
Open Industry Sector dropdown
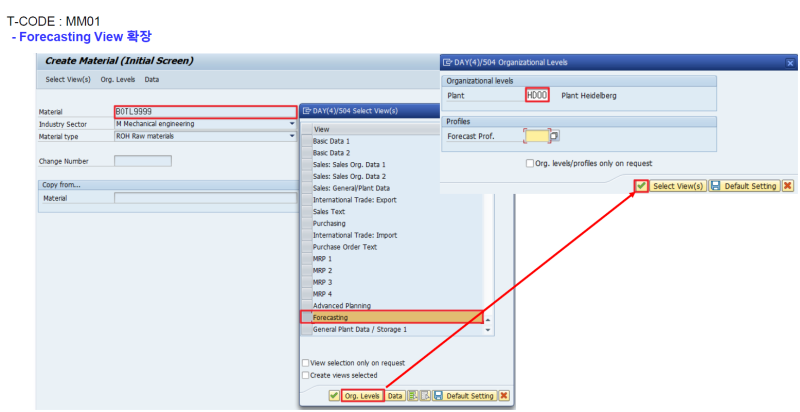pos(292,124)
